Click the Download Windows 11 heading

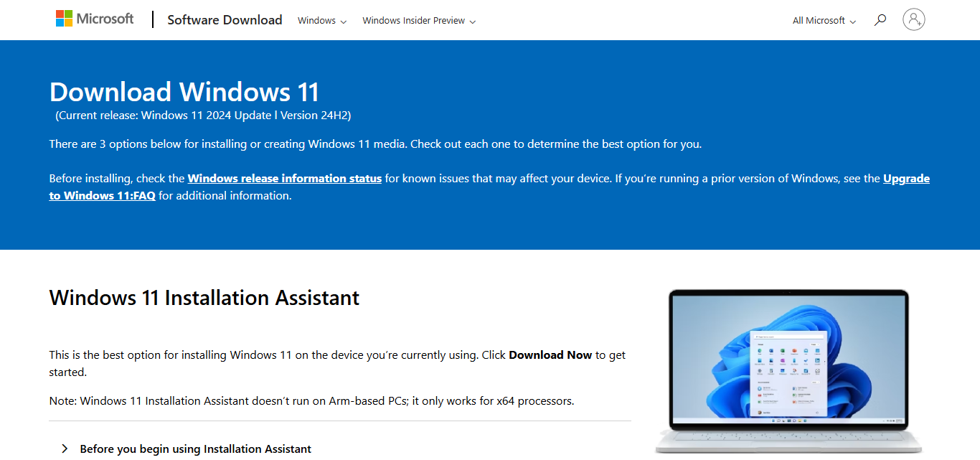(x=184, y=92)
